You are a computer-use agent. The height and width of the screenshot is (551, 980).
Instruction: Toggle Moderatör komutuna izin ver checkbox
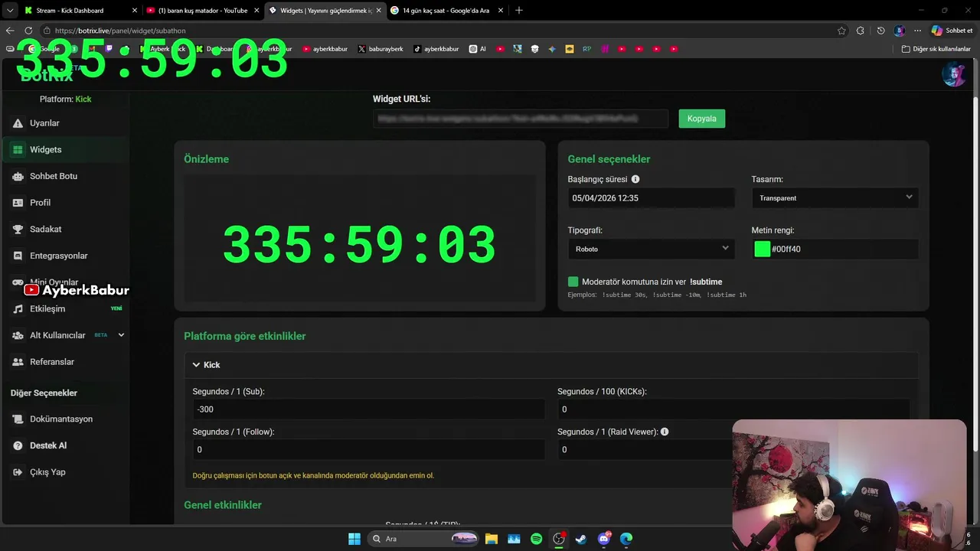573,282
